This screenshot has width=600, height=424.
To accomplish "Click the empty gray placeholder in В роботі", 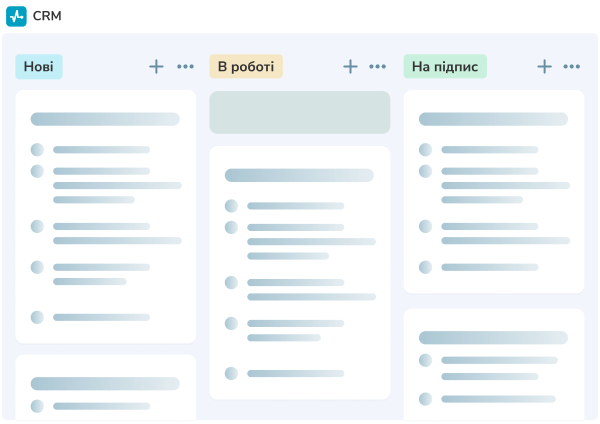I will [299, 112].
